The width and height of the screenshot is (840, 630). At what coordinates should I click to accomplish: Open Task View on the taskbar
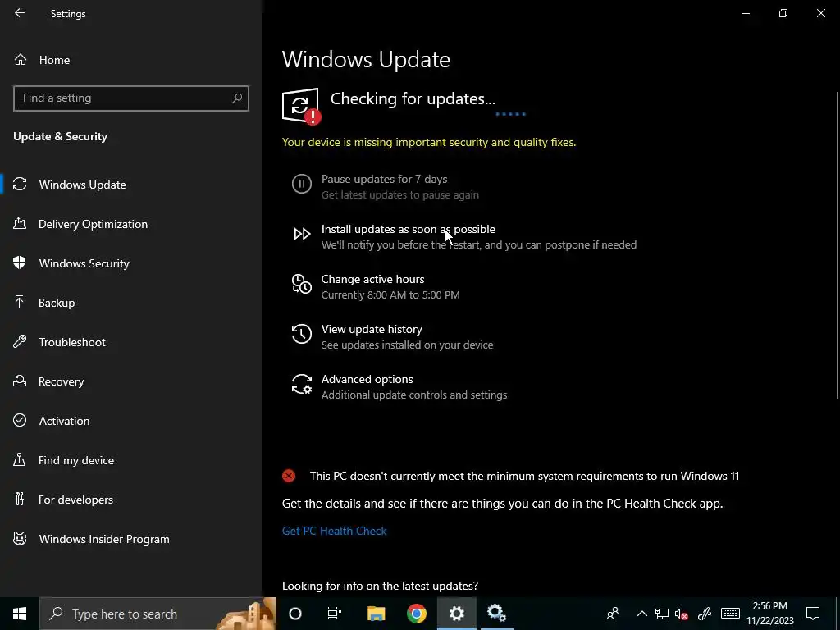(335, 614)
